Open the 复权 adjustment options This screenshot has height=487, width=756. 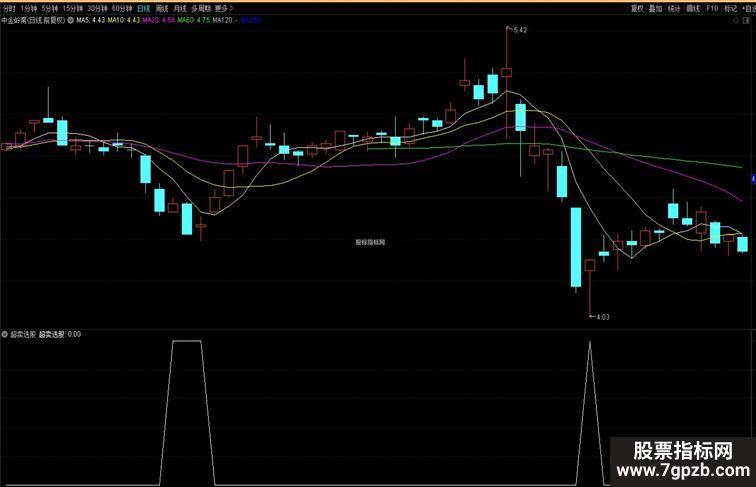(x=637, y=9)
